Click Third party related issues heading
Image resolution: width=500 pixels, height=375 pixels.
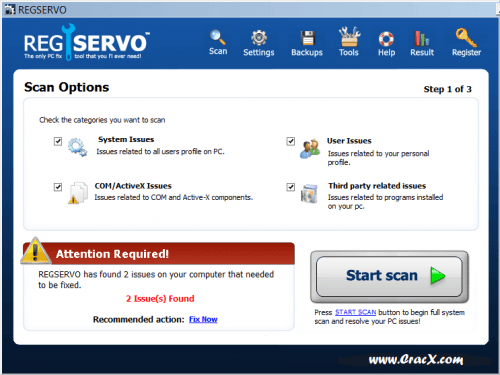(x=377, y=186)
